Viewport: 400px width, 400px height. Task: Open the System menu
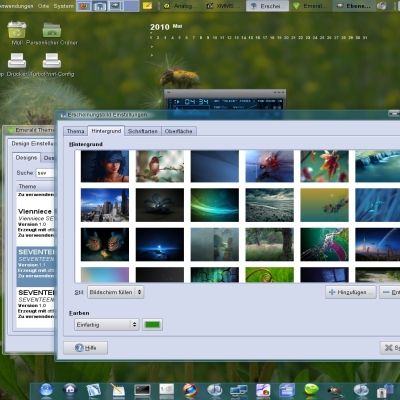coord(63,6)
